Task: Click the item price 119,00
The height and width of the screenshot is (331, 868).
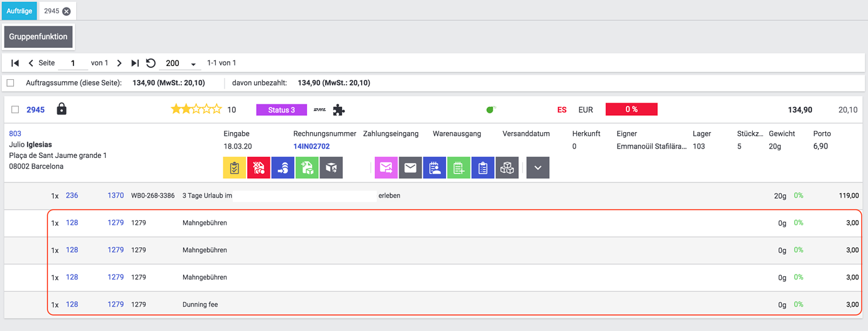Action: tap(849, 196)
